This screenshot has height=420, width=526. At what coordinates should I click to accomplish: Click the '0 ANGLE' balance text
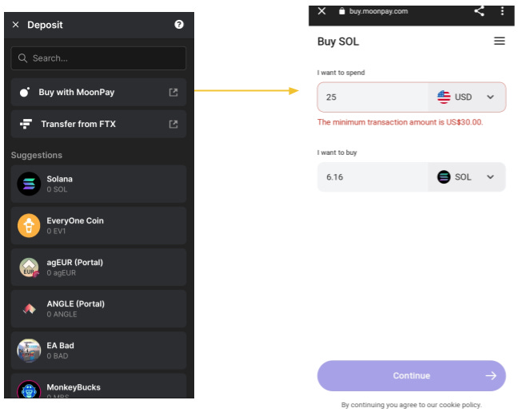[62, 315]
